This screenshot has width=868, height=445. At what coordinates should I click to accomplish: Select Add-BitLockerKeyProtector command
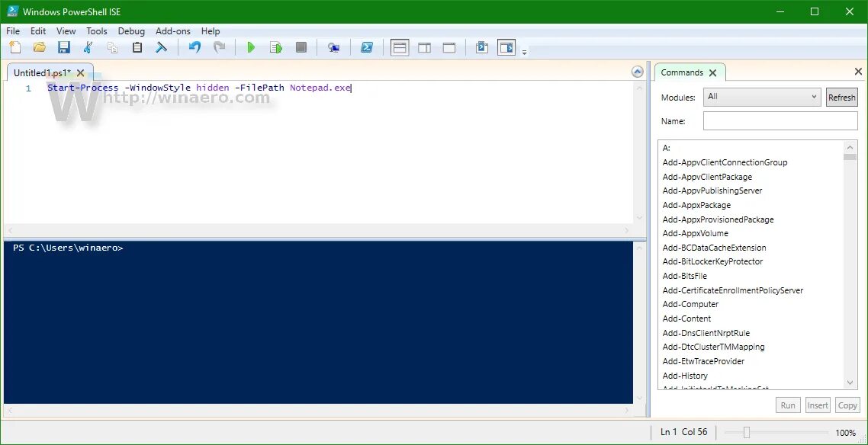coord(712,261)
